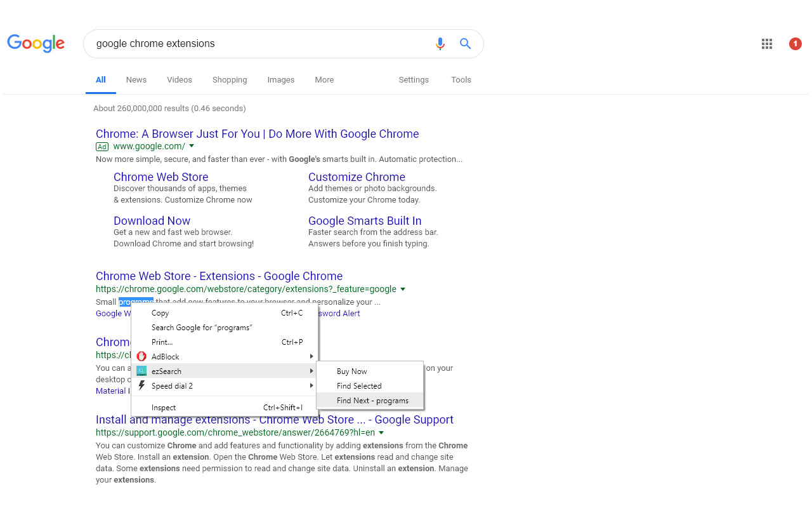This screenshot has width=812, height=508.
Task: Select ezSearch menu entry
Action: point(225,371)
